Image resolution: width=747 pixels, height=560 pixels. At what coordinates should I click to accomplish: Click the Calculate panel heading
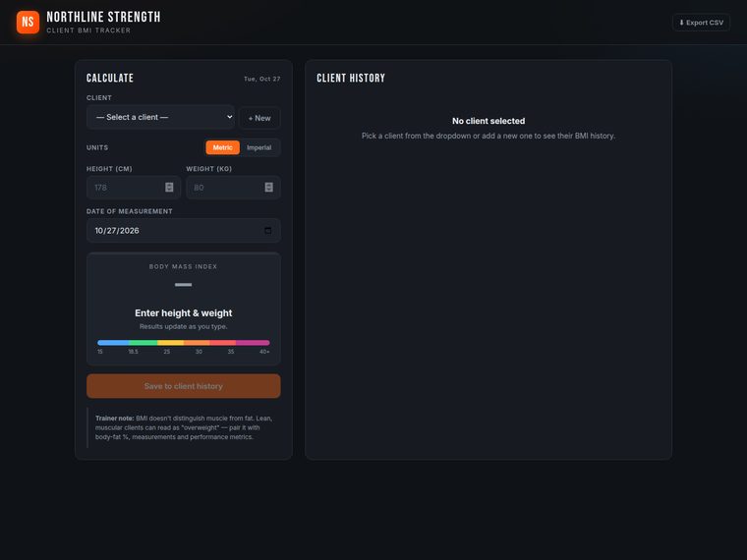pos(110,78)
